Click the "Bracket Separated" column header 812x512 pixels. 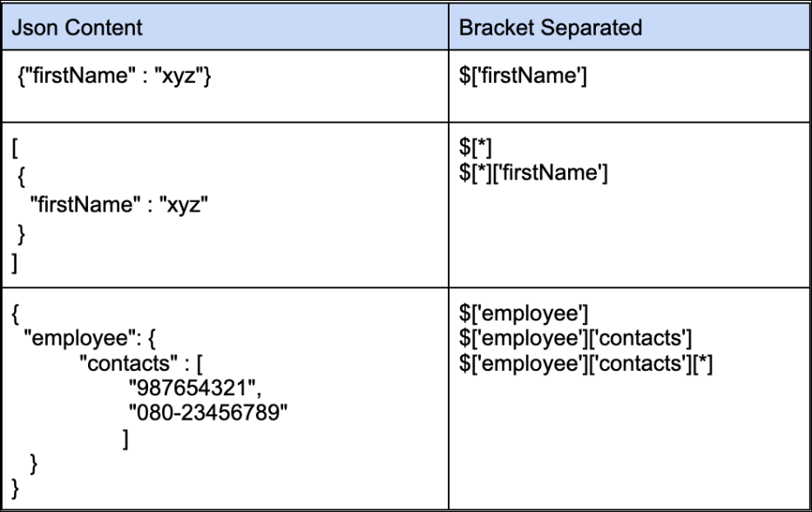click(x=551, y=28)
